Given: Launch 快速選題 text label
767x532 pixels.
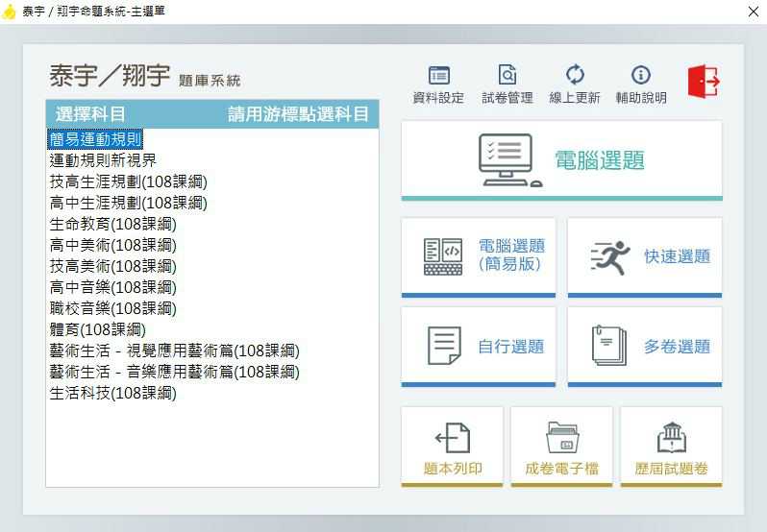Looking at the screenshot, I should [x=677, y=256].
